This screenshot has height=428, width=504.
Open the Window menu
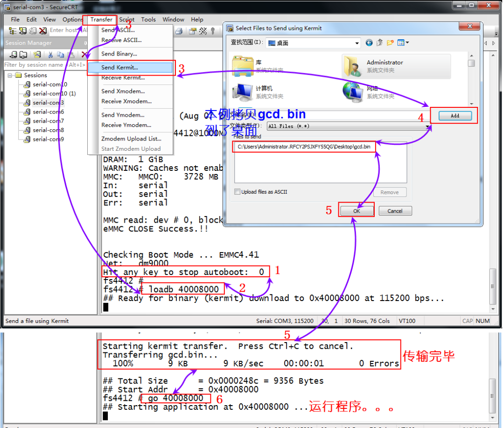tap(173, 20)
